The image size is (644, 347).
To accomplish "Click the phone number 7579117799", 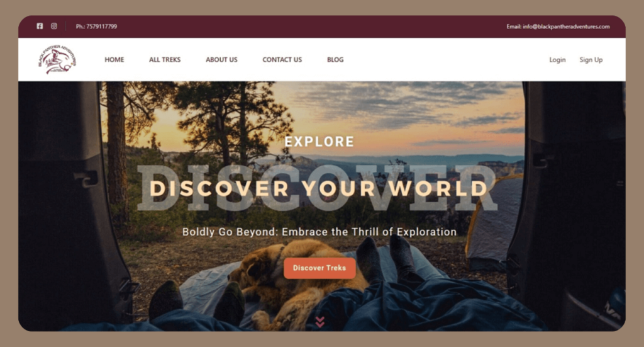I will [101, 26].
